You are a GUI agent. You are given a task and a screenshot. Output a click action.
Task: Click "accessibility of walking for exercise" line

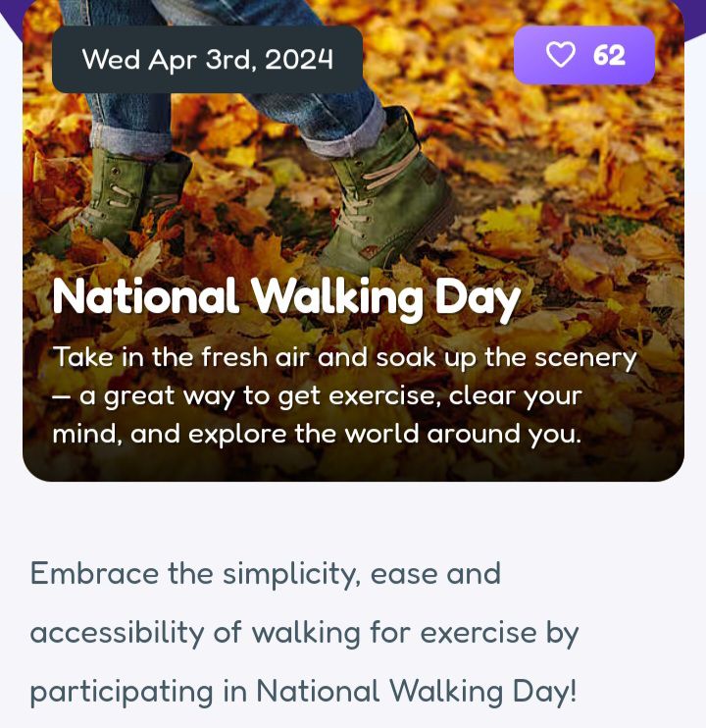pyautogui.click(x=304, y=633)
